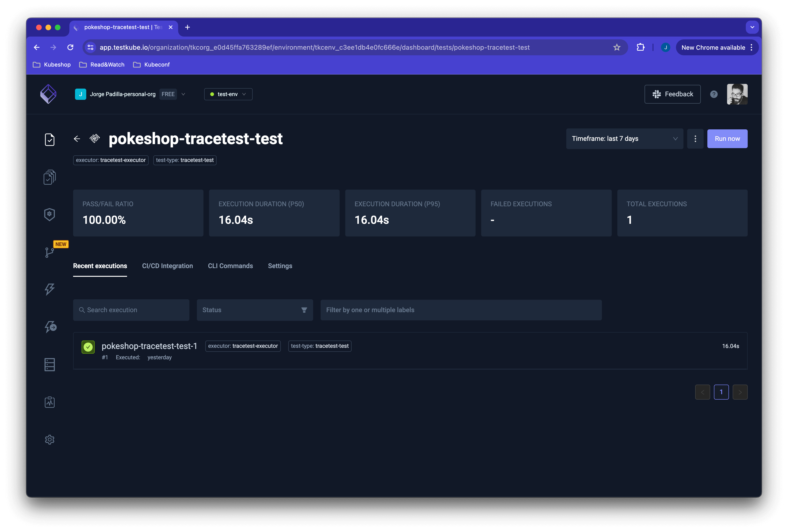
Task: Click the browser address bar URL
Action: (314, 48)
